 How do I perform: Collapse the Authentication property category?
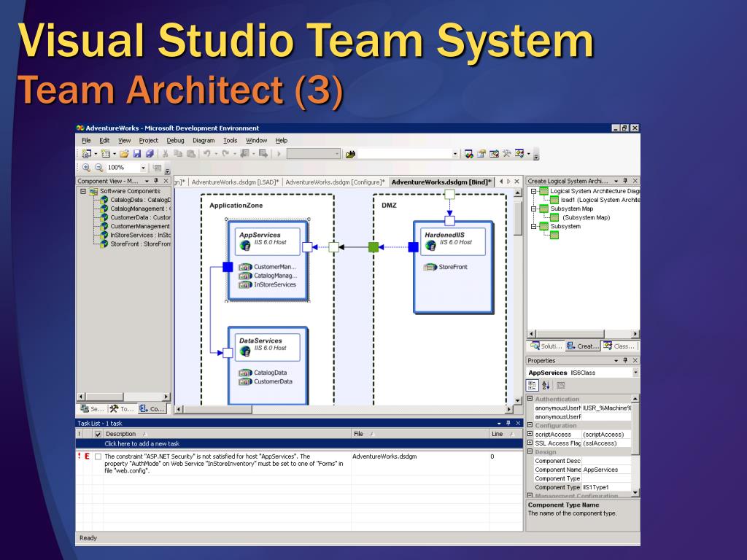(x=530, y=399)
